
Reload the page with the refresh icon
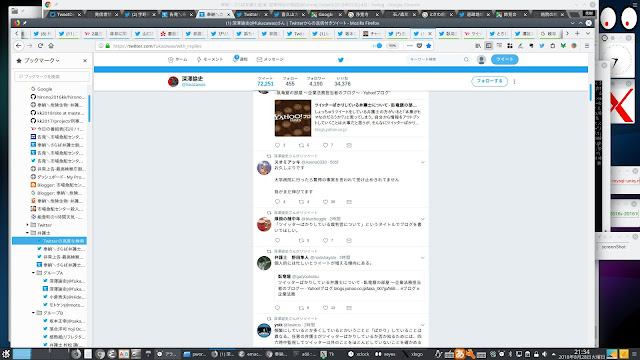click(40, 46)
